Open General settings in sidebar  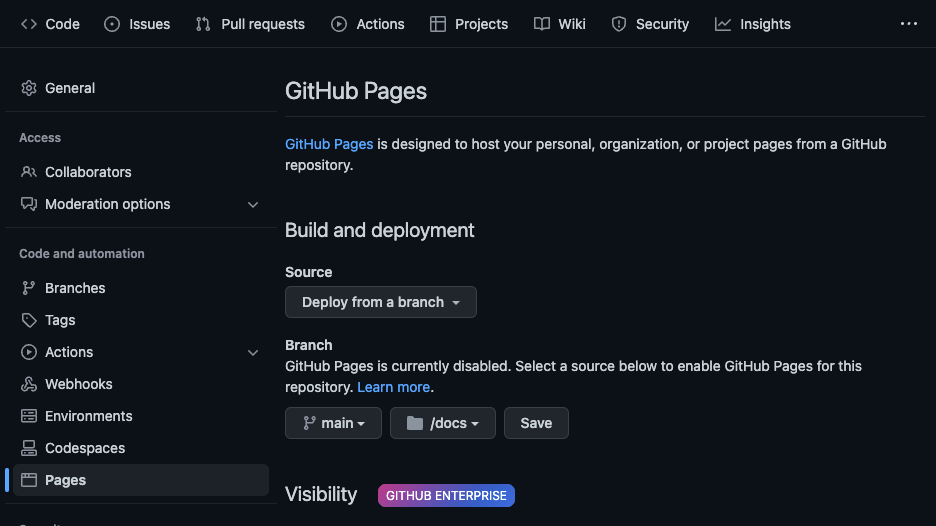pos(141,88)
